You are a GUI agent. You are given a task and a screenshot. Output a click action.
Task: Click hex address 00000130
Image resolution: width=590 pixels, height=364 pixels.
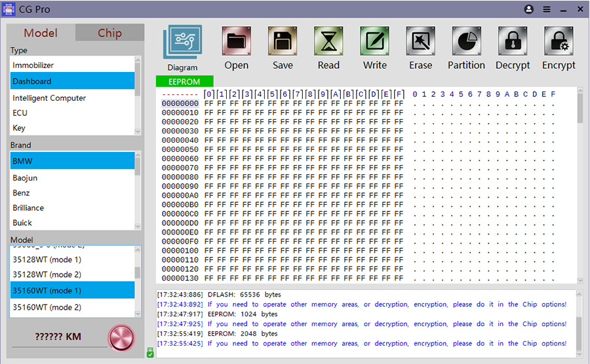coord(180,278)
